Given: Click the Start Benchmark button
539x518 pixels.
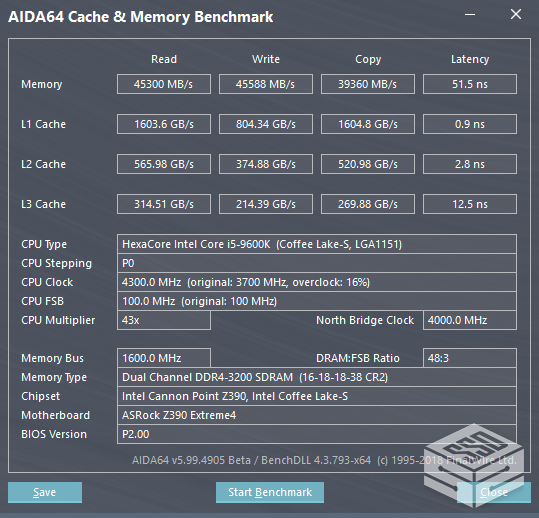Looking at the screenshot, I should point(270,492).
